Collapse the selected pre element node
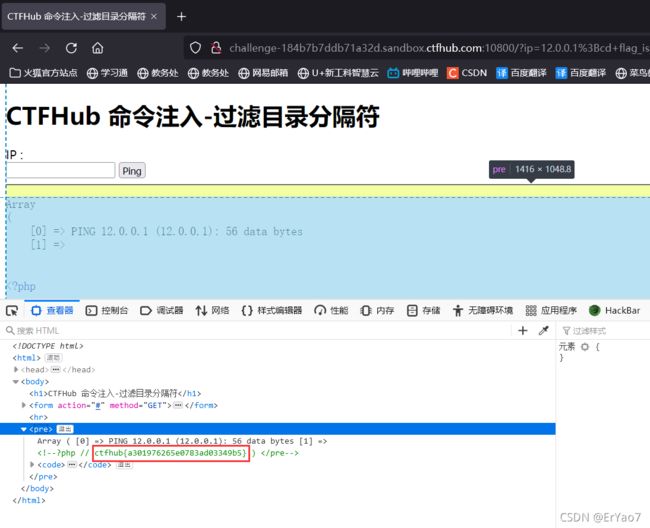Screen dimensions: 650x528 coord(24,429)
